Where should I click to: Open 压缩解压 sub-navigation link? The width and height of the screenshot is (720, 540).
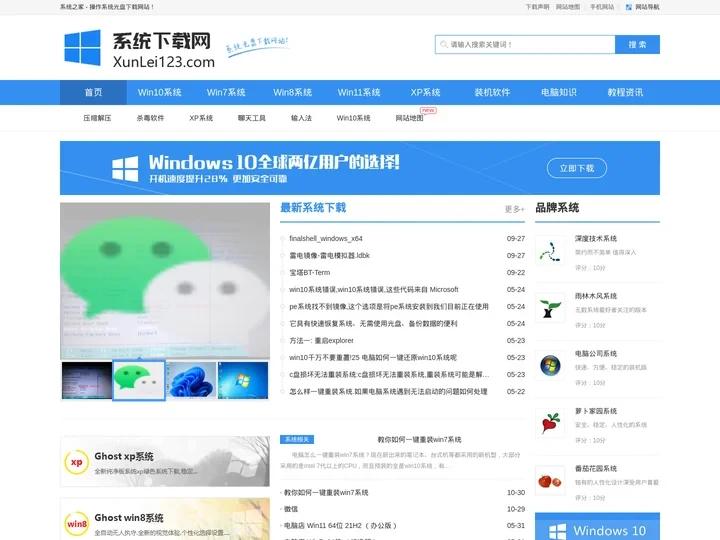pyautogui.click(x=97, y=118)
